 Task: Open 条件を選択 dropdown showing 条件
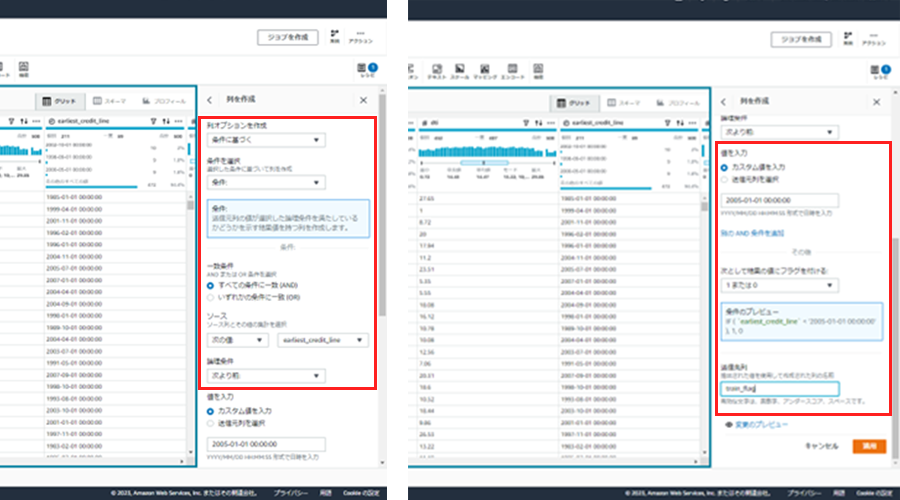click(266, 183)
